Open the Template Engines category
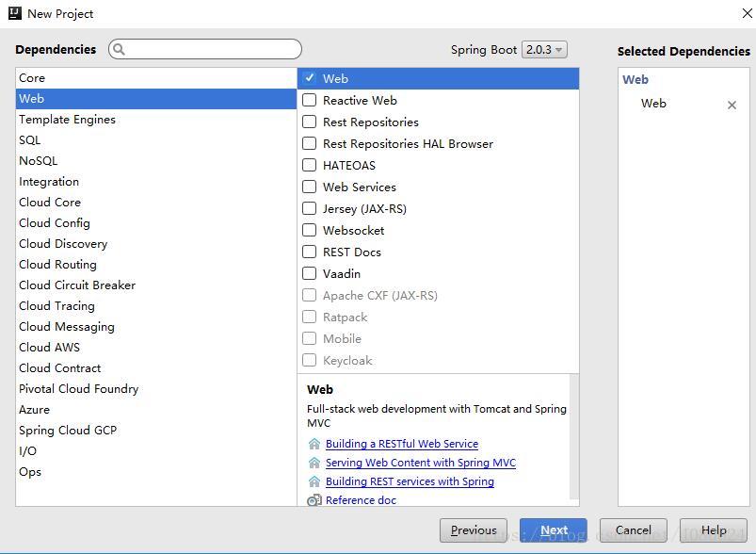756x554 pixels. (x=155, y=120)
